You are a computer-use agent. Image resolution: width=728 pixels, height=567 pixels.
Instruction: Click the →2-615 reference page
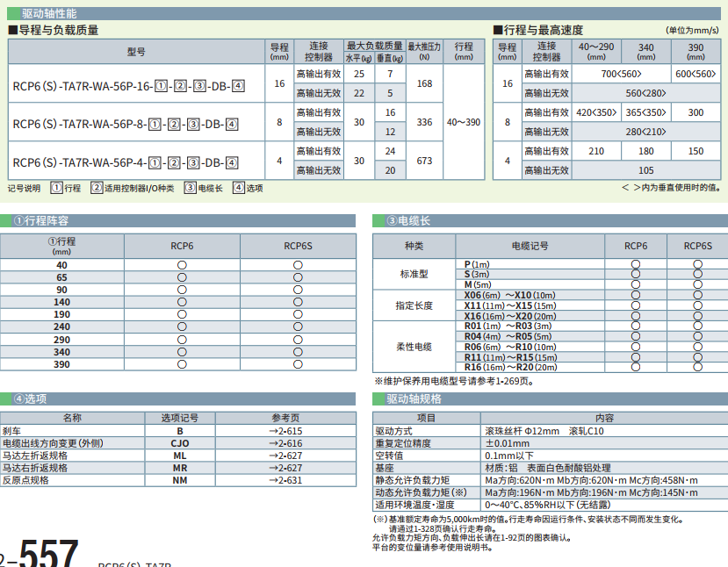point(285,431)
